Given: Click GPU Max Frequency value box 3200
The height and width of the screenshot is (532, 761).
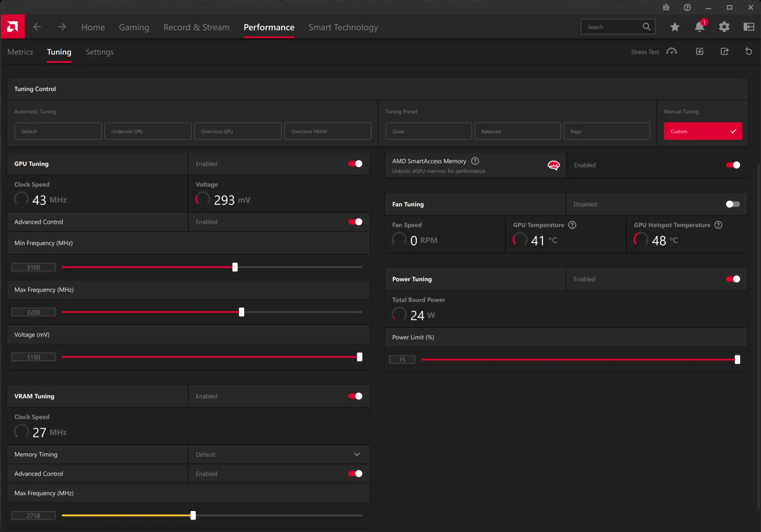Looking at the screenshot, I should click(x=33, y=312).
